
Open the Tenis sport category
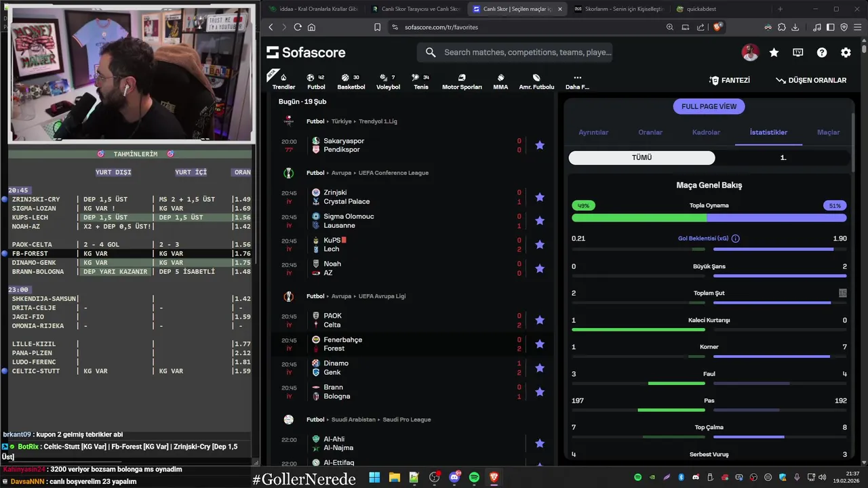(421, 81)
